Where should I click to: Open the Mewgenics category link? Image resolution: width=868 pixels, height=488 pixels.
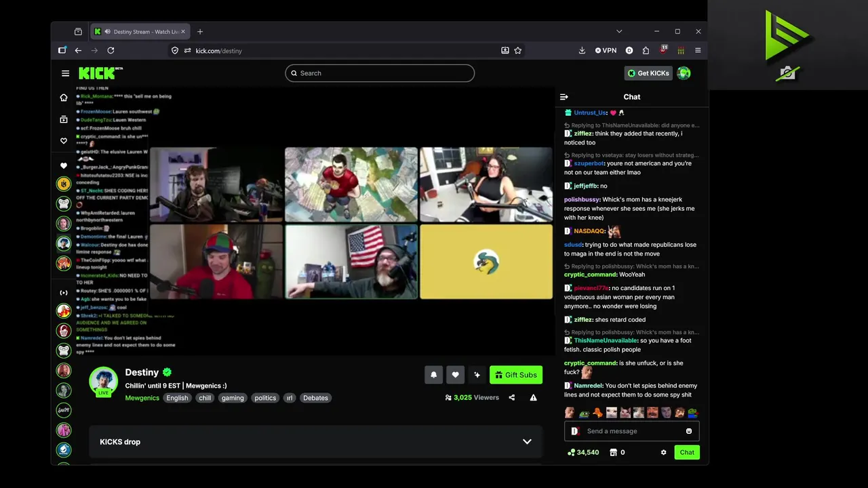pos(142,398)
